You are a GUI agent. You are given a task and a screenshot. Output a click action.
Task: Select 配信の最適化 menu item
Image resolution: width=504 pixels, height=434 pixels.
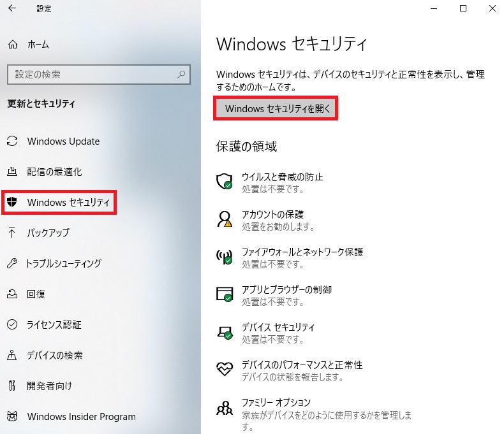coord(54,171)
